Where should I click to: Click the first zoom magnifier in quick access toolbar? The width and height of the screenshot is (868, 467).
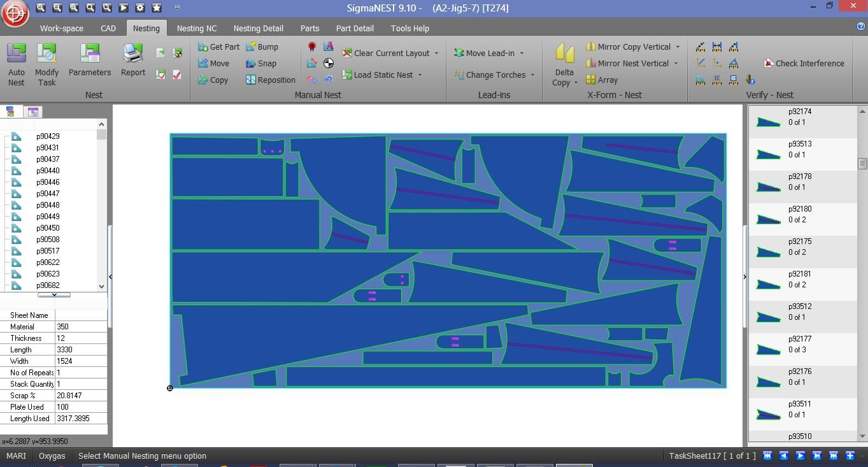click(41, 8)
